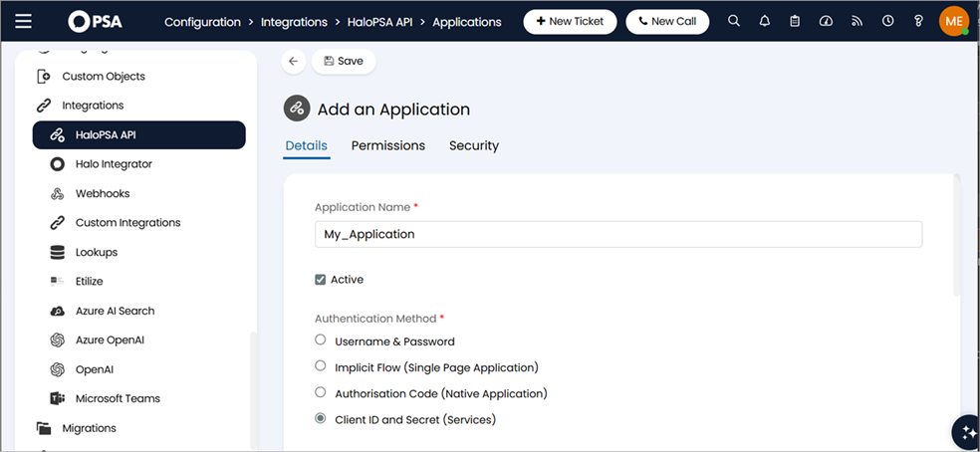Click the Migrations folder icon

(43, 428)
